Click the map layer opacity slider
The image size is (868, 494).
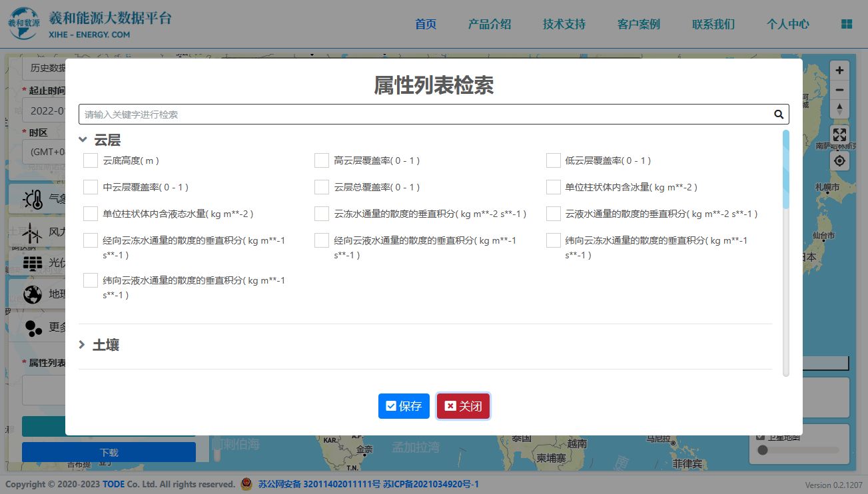tap(797, 450)
